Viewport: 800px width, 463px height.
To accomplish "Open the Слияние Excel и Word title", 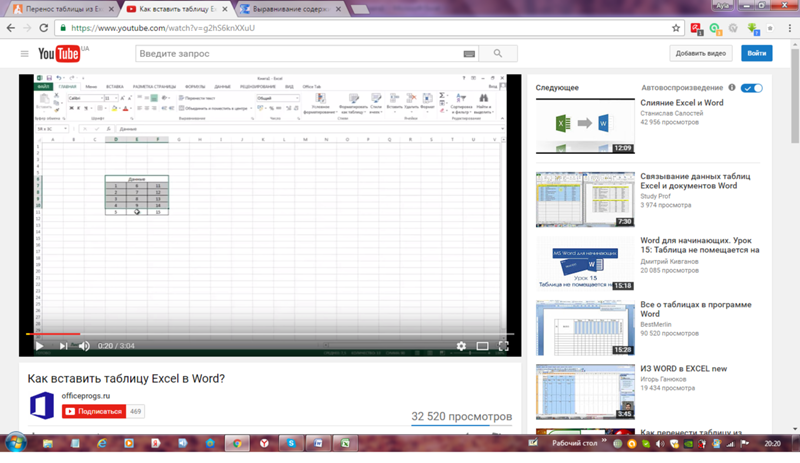I will (x=682, y=103).
